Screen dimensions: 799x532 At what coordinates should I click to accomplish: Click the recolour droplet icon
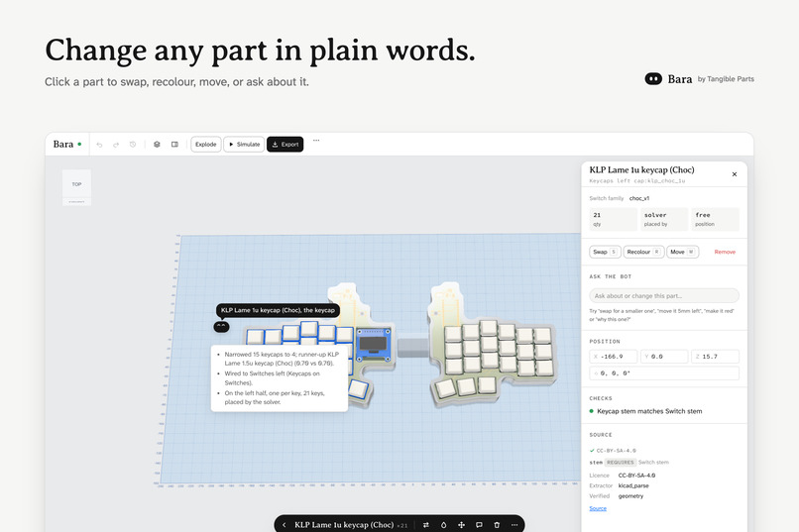[443, 525]
